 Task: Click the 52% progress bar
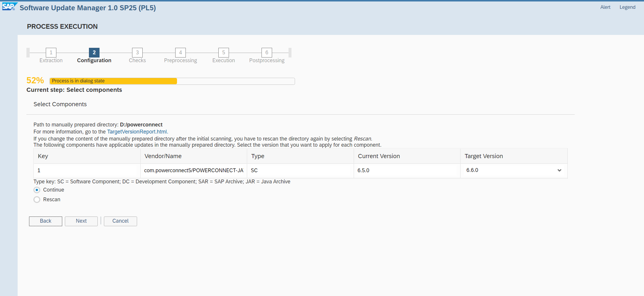172,81
